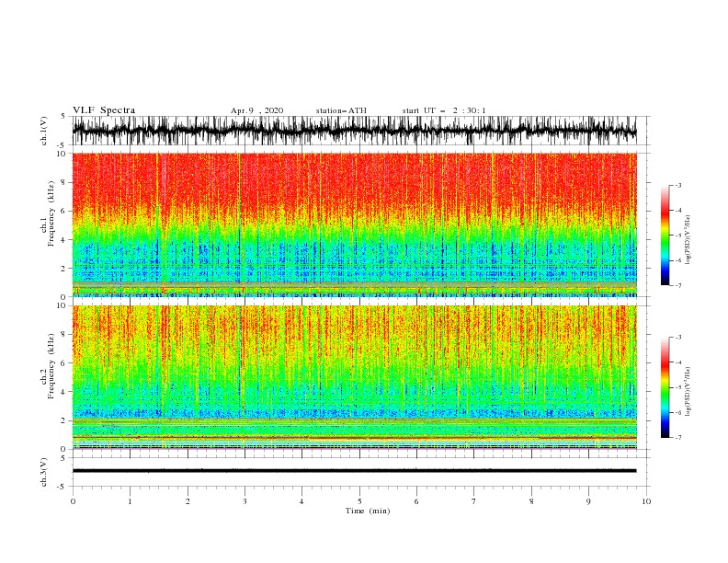Click the "-5" label on lower color bar
The image size is (728, 563).
click(678, 387)
